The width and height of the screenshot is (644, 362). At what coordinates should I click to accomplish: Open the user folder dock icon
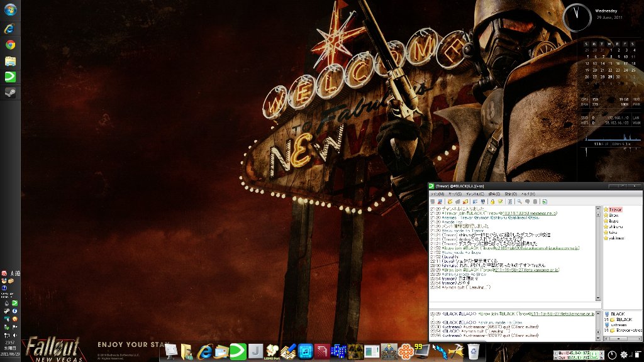click(x=187, y=352)
